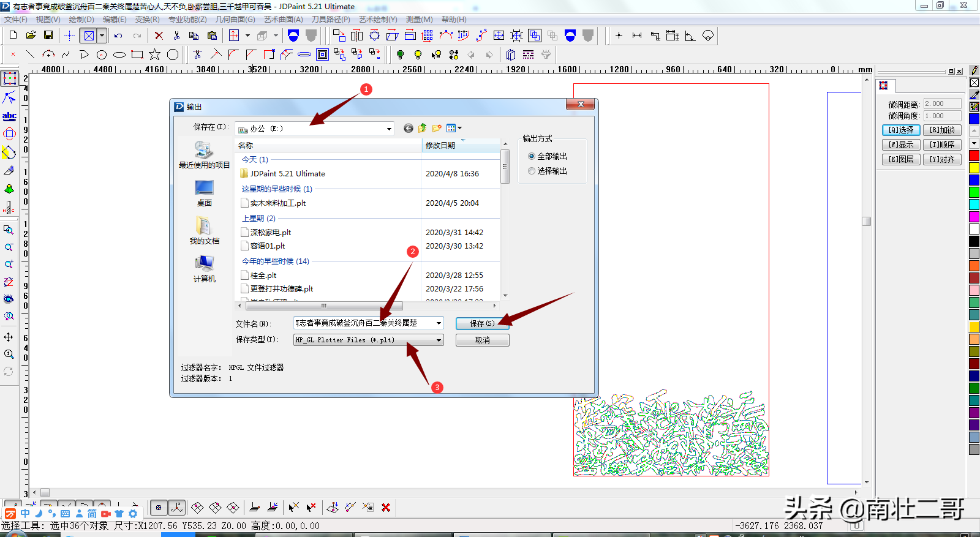Open the 帮助(H) menu
The height and width of the screenshot is (537, 980).
point(454,20)
